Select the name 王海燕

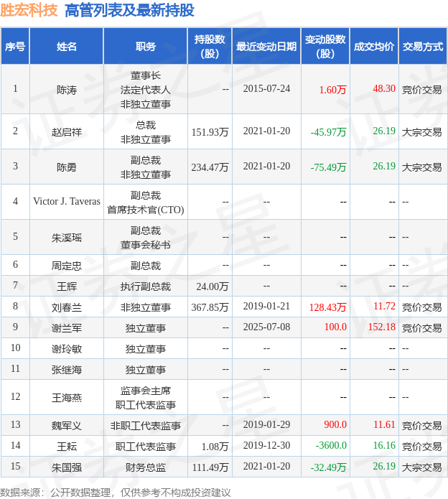(67, 398)
